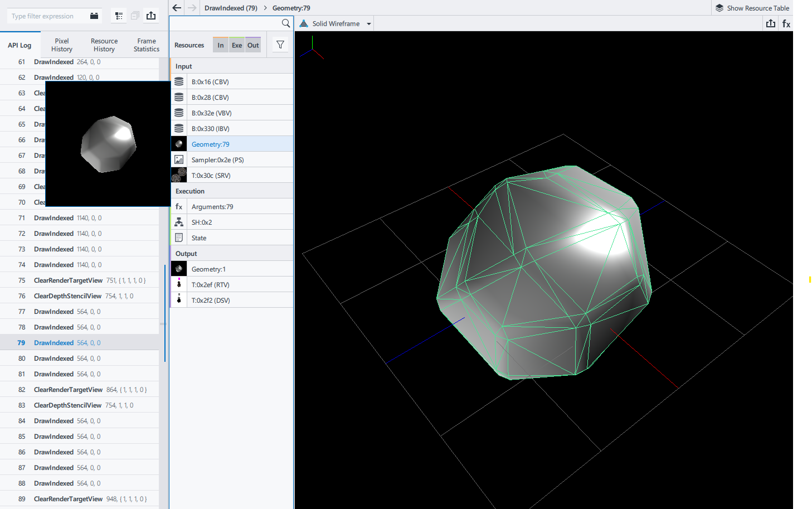Click the hierarchy list view icon

[119, 16]
